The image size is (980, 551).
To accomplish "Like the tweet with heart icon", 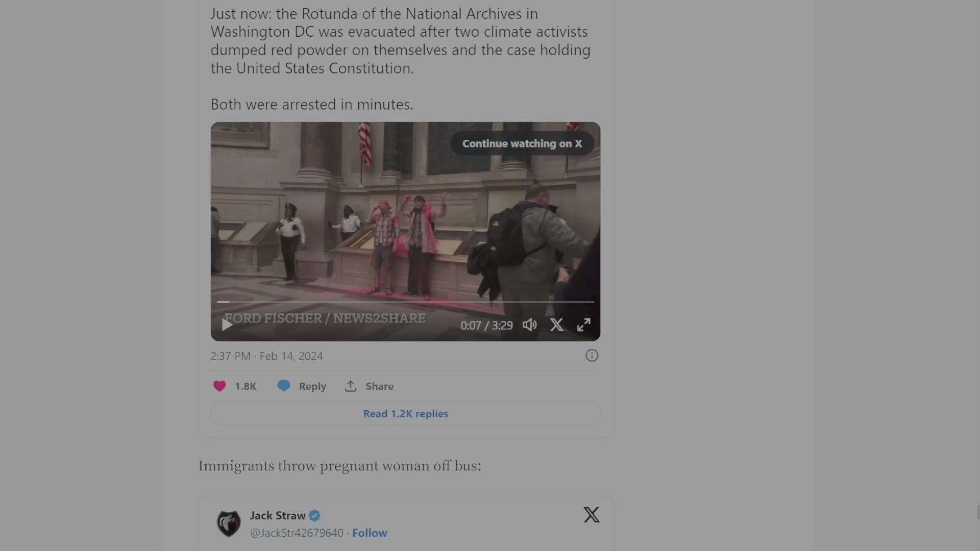I will [219, 386].
